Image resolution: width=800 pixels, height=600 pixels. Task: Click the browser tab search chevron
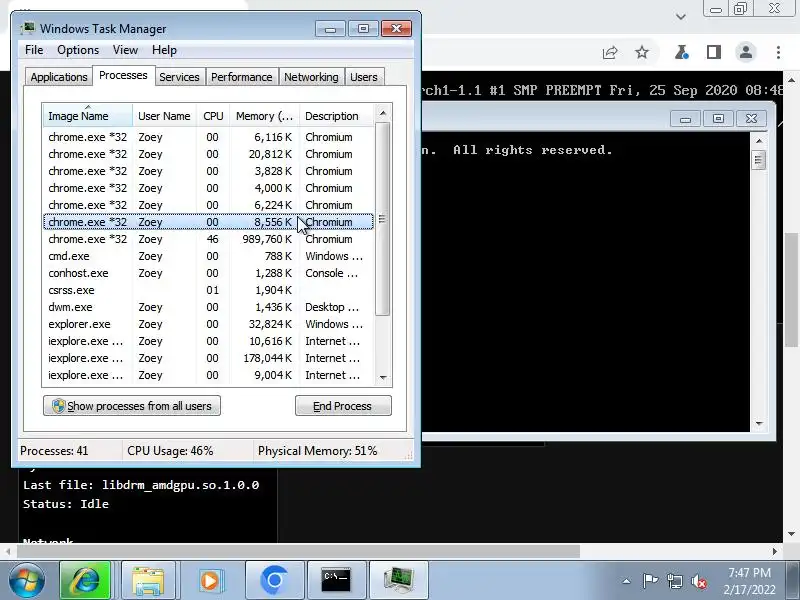681,17
